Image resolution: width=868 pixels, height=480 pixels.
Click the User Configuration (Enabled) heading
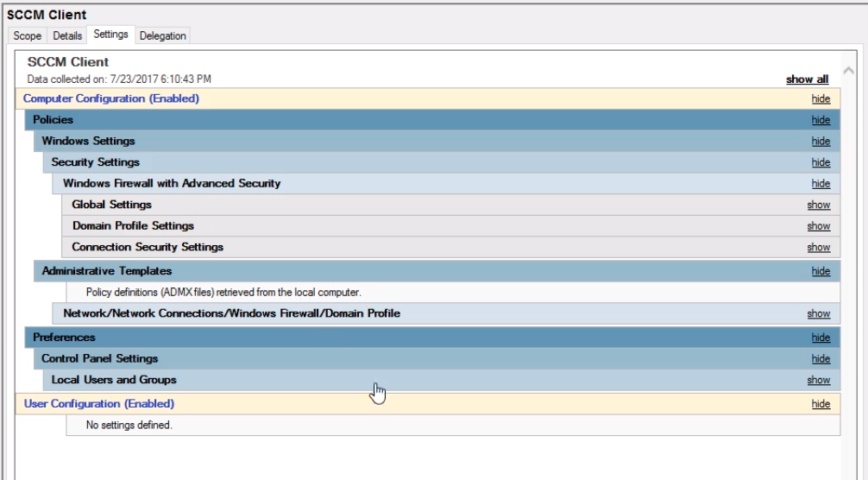coord(99,404)
